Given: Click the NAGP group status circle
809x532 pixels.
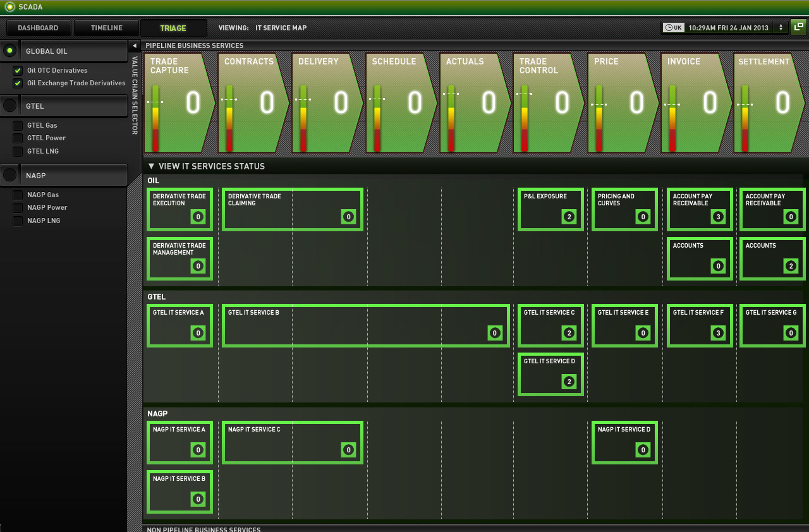Looking at the screenshot, I should (x=9, y=175).
